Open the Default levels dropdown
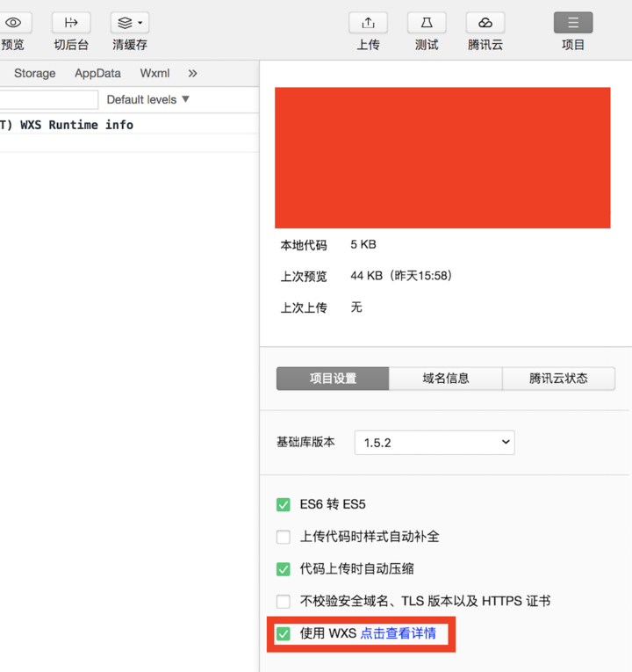 click(x=147, y=99)
